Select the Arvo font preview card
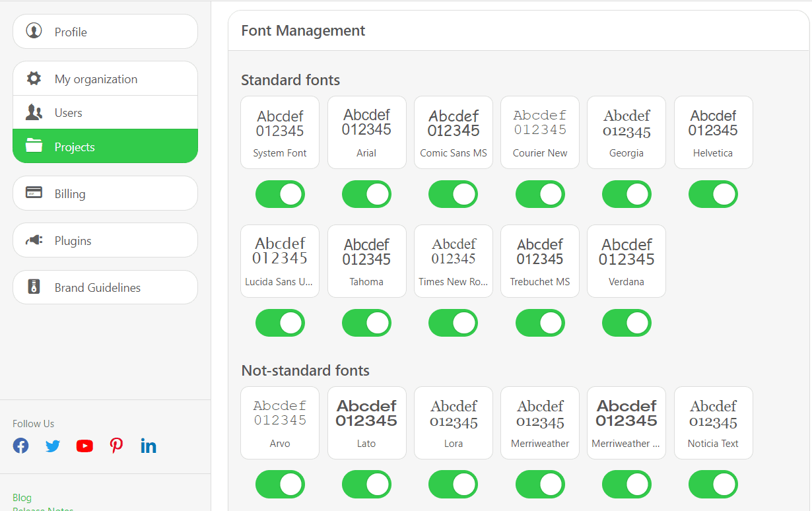Viewport: 812px width, 511px height. click(x=280, y=423)
